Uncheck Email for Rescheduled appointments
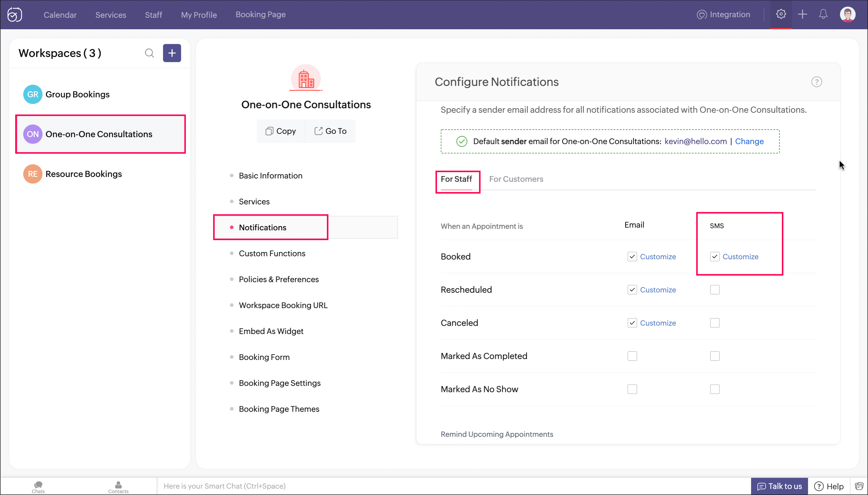The image size is (868, 495). [632, 290]
